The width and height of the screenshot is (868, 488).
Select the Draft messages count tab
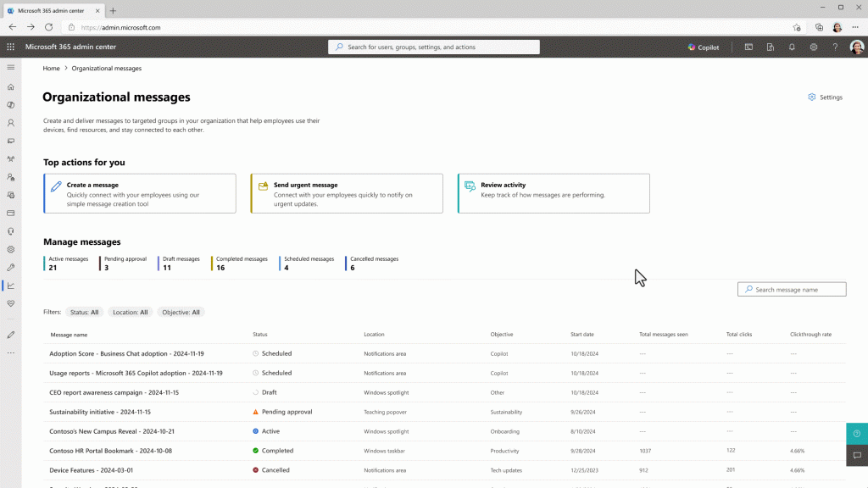click(x=179, y=263)
